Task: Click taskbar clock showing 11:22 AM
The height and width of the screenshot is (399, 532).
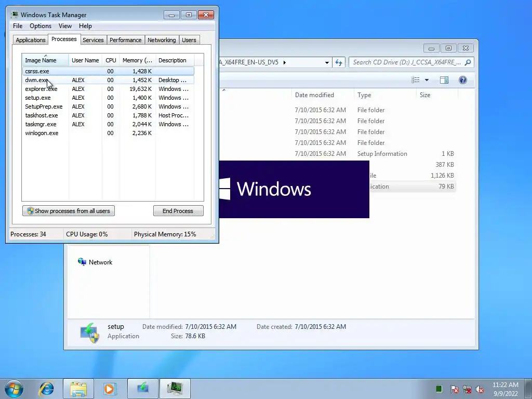Action: [x=505, y=389]
